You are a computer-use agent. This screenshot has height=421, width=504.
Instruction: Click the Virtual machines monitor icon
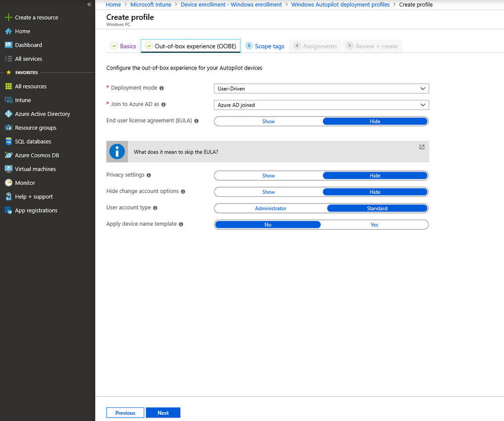click(x=9, y=169)
